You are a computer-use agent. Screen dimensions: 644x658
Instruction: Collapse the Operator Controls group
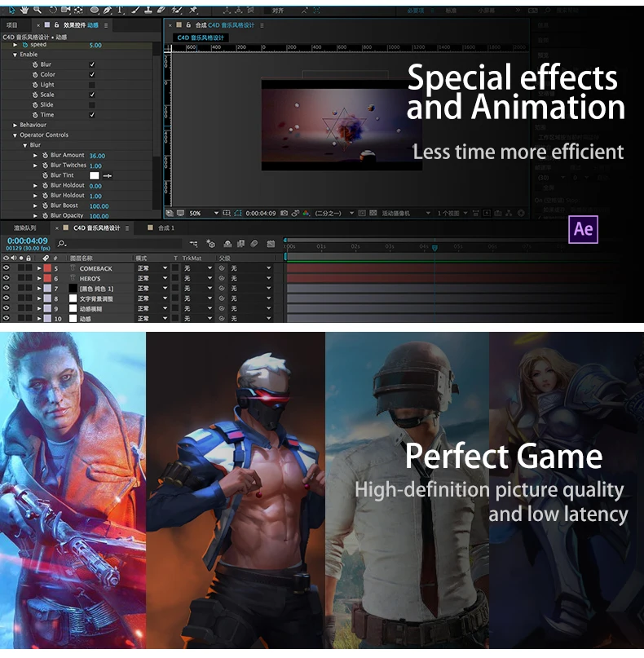15,135
